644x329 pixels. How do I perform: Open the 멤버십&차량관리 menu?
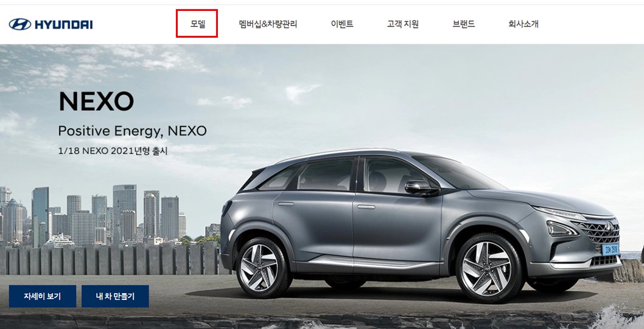point(268,24)
